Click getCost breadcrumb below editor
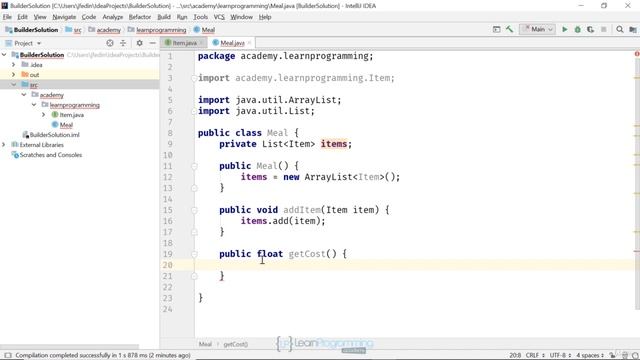This screenshot has width=640, height=360. tap(236, 344)
